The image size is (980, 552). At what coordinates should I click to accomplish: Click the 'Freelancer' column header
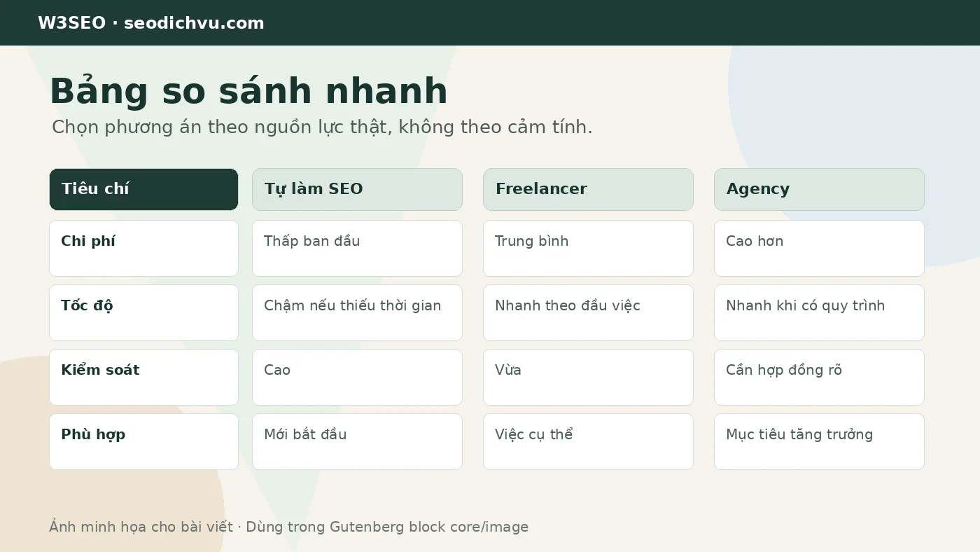coord(588,189)
